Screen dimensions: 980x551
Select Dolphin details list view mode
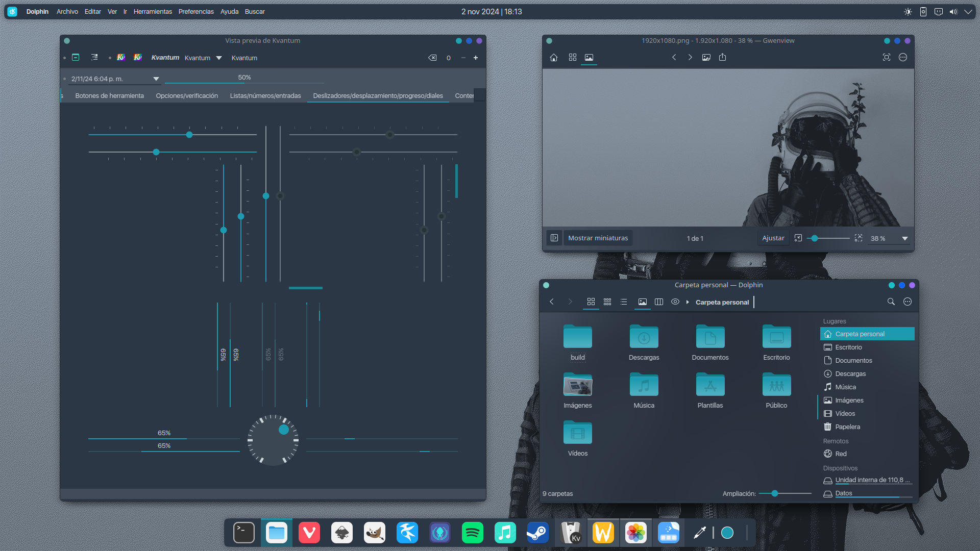point(624,302)
